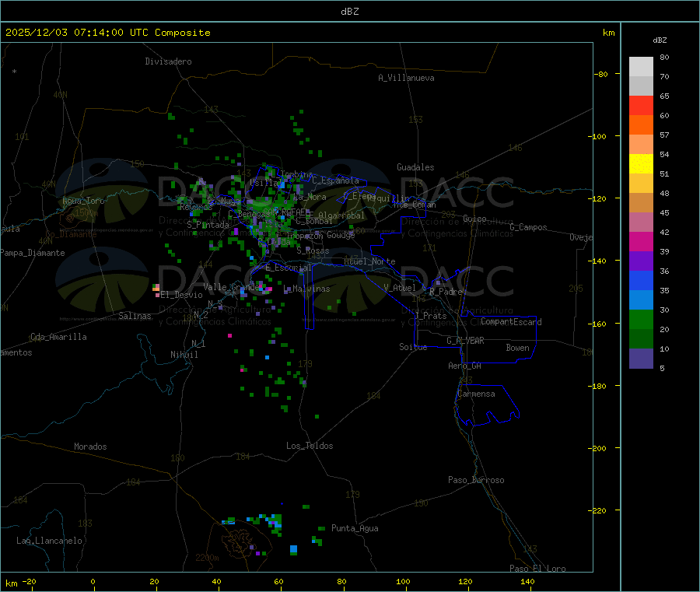The width and height of the screenshot is (700, 592).
Task: Click the Morados map label
Action: [x=90, y=447]
